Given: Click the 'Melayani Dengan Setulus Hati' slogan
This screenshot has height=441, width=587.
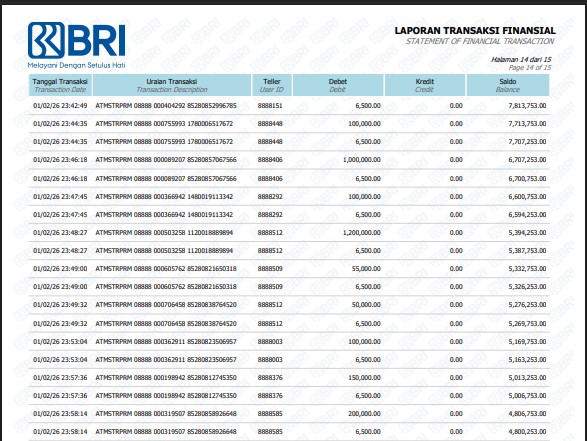Looking at the screenshot, I should tap(76, 65).
